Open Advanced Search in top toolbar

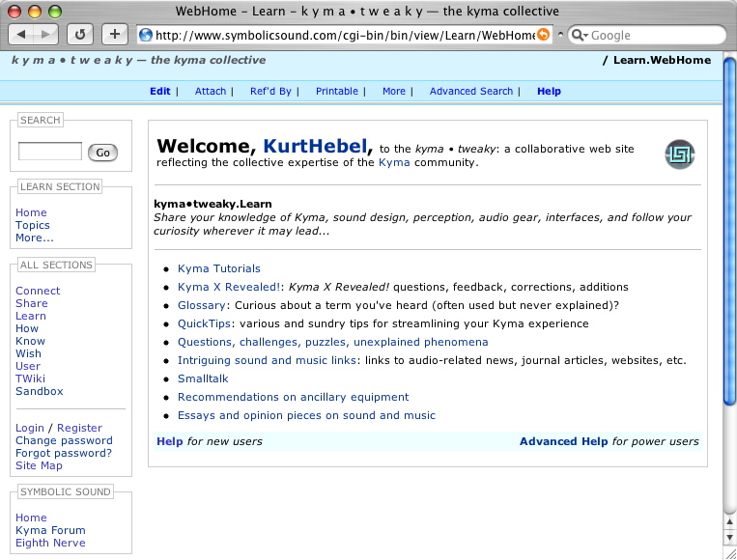pyautogui.click(x=471, y=91)
